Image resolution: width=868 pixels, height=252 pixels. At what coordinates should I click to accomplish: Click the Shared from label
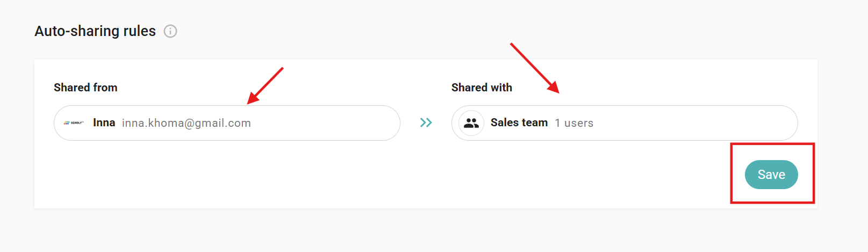click(x=85, y=88)
